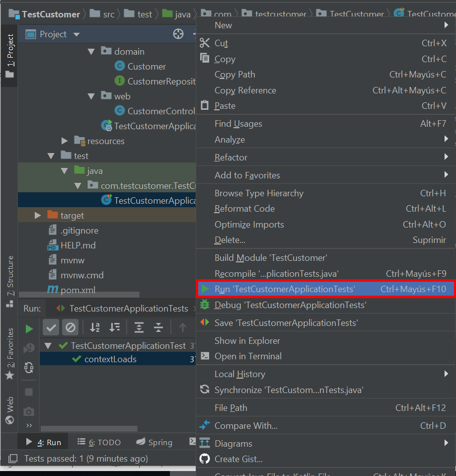
Task: Collapse the domain package in Project tree
Action: point(91,51)
